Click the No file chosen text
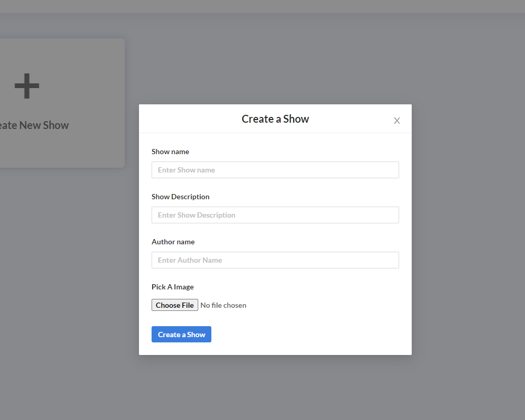This screenshot has width=525, height=420. (223, 305)
